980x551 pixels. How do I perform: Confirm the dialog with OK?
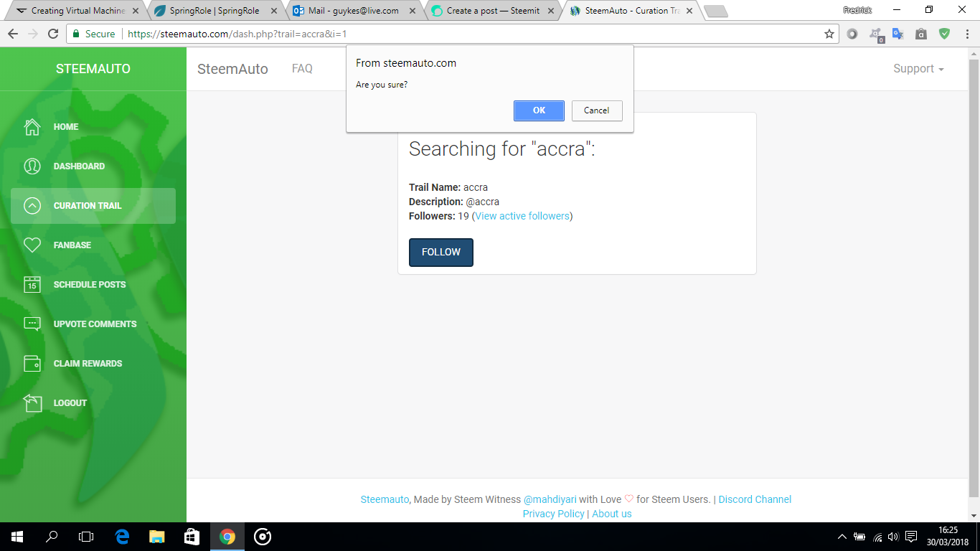coord(539,110)
